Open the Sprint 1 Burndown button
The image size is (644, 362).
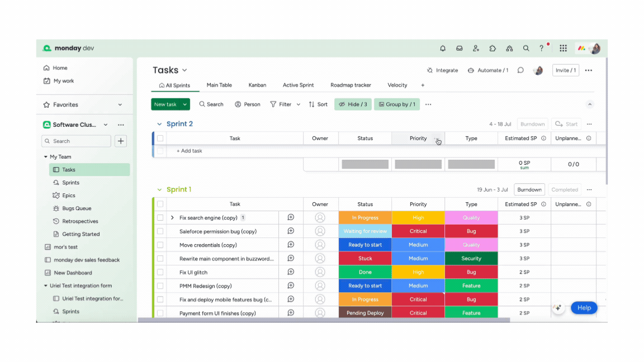529,189
